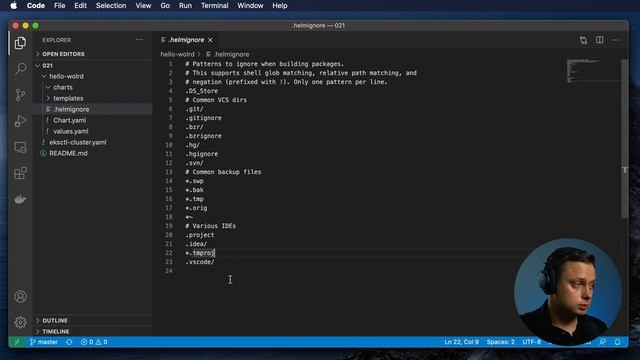Expand the Timeline section

click(93, 331)
